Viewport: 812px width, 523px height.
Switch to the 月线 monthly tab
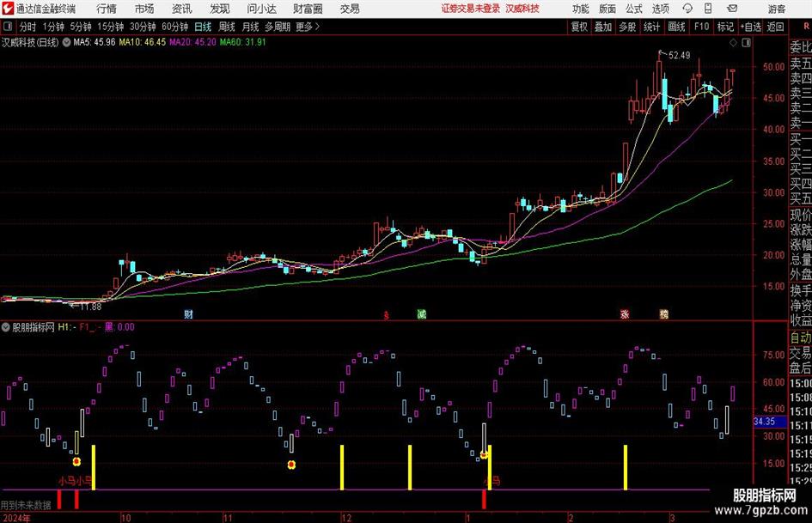tap(251, 27)
